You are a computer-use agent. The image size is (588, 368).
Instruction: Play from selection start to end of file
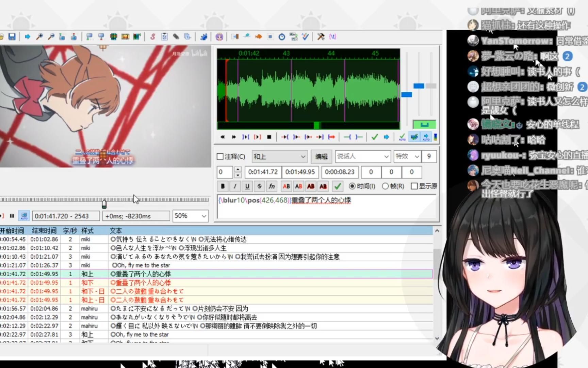point(331,137)
